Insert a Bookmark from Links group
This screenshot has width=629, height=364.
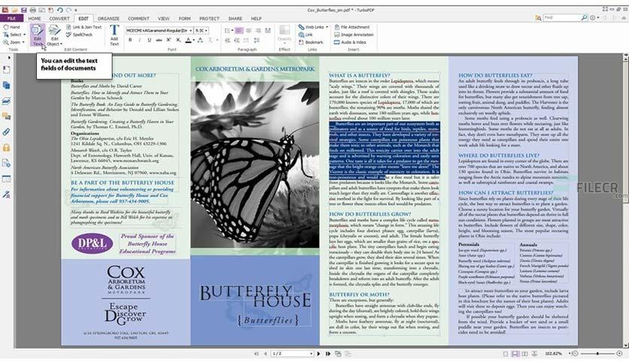[x=311, y=42]
